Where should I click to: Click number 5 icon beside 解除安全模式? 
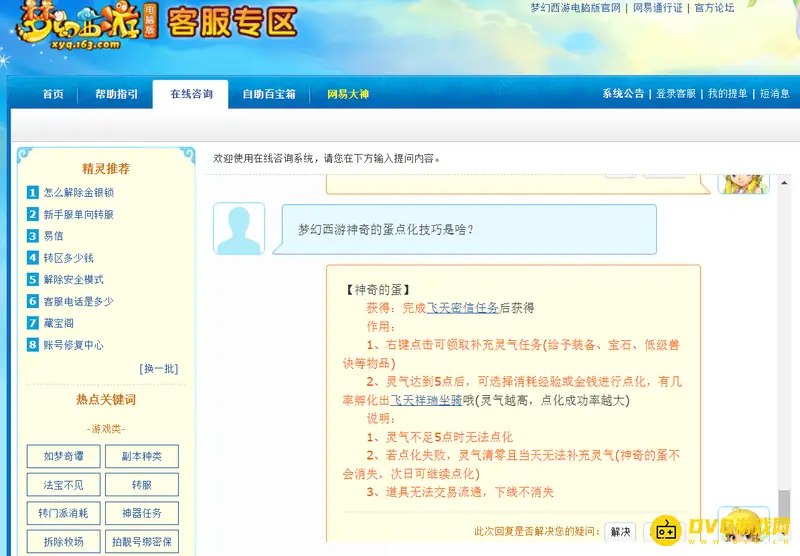pyautogui.click(x=33, y=280)
